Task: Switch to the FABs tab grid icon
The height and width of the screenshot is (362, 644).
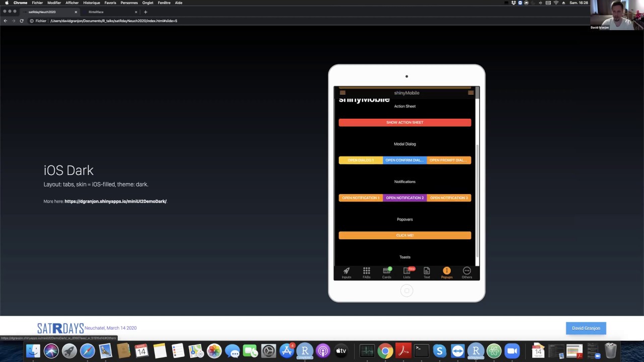Action: click(x=366, y=270)
